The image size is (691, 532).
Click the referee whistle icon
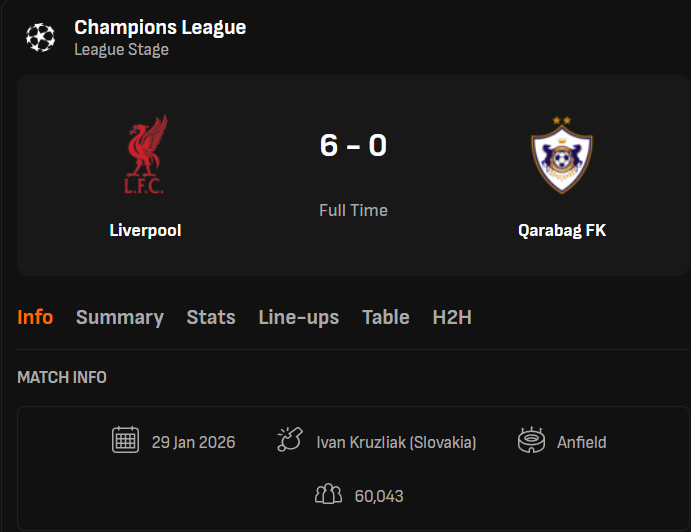tap(289, 440)
